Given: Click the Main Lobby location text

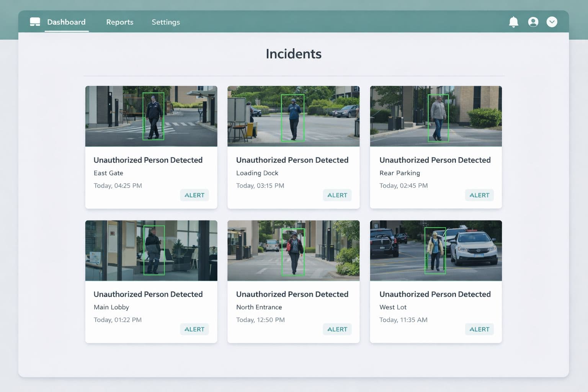Looking at the screenshot, I should click(111, 307).
